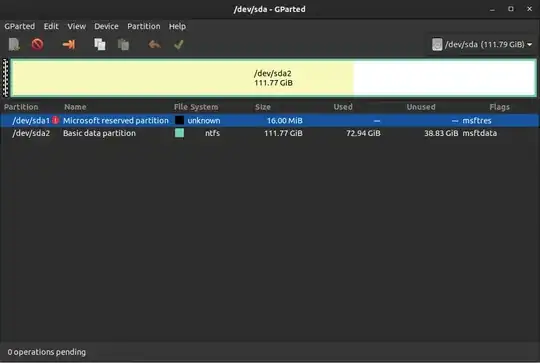Click the Partition column header
This screenshot has width=540, height=363.
(21, 107)
